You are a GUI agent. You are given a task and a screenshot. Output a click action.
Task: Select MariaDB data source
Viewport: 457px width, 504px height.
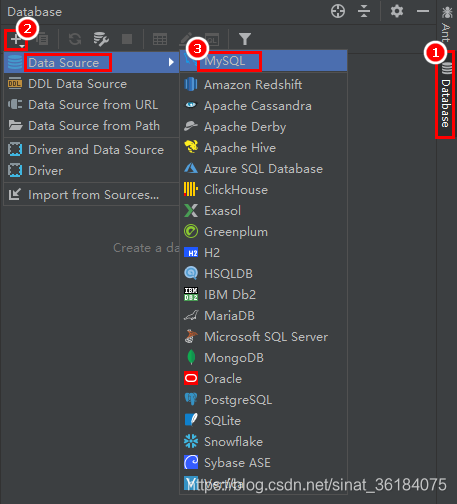point(263,316)
